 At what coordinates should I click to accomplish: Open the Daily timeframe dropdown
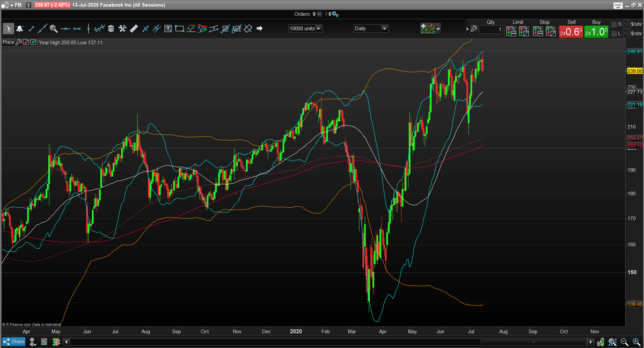click(x=371, y=28)
